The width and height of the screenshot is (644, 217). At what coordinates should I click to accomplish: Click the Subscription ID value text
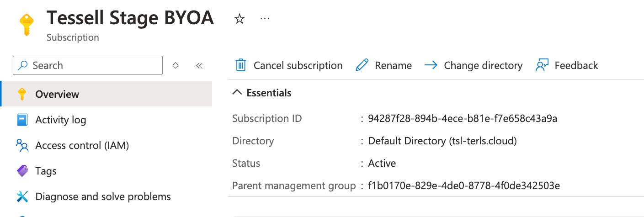[x=463, y=118]
